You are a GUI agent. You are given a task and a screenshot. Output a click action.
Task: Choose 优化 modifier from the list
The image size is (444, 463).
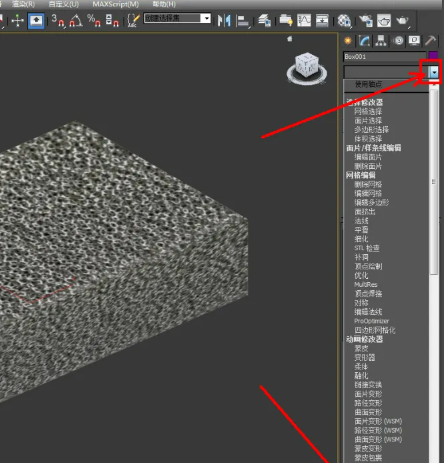(x=361, y=275)
